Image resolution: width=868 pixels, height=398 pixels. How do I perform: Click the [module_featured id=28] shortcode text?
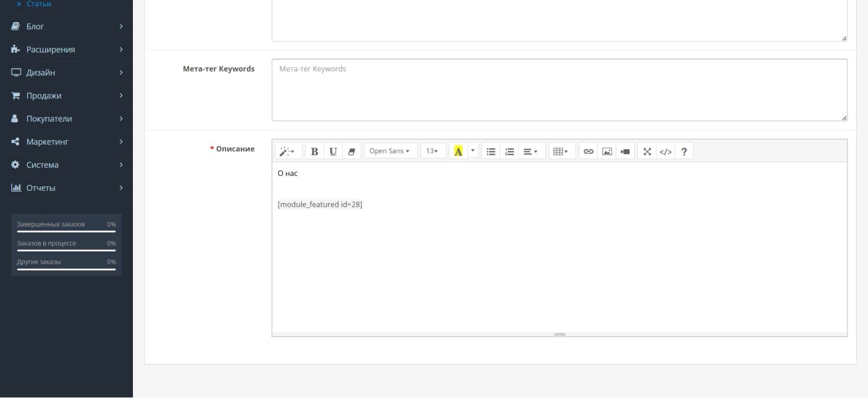(x=320, y=204)
